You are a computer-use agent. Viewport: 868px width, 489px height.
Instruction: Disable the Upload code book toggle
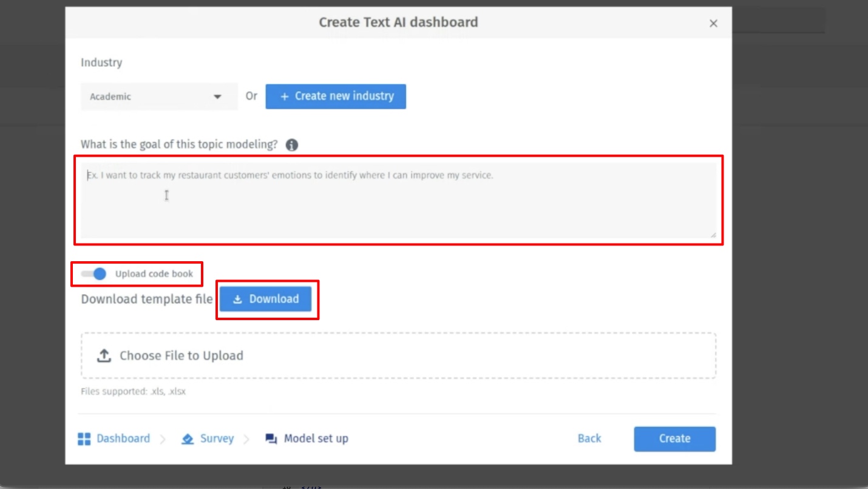click(94, 274)
